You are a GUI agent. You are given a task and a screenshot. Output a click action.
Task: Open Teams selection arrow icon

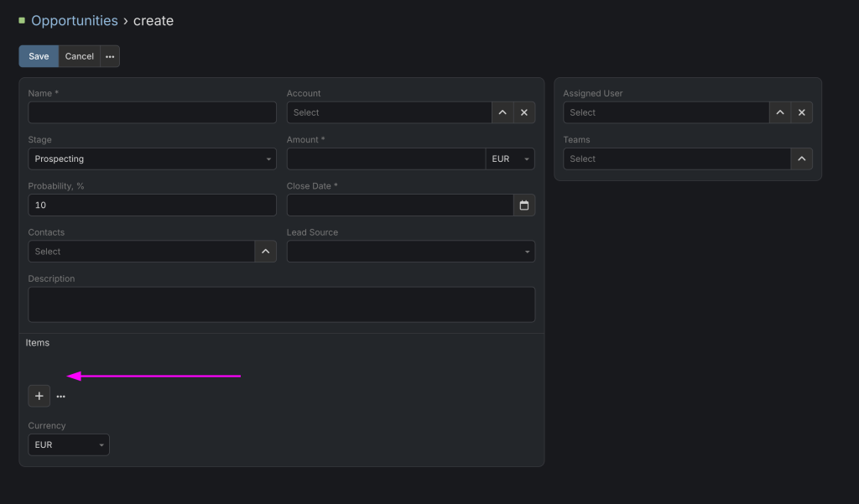tap(801, 158)
